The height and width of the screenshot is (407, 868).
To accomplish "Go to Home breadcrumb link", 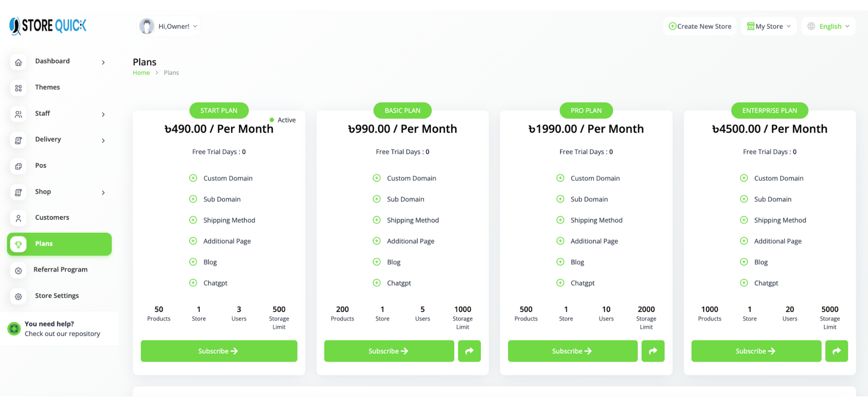I will pos(141,73).
